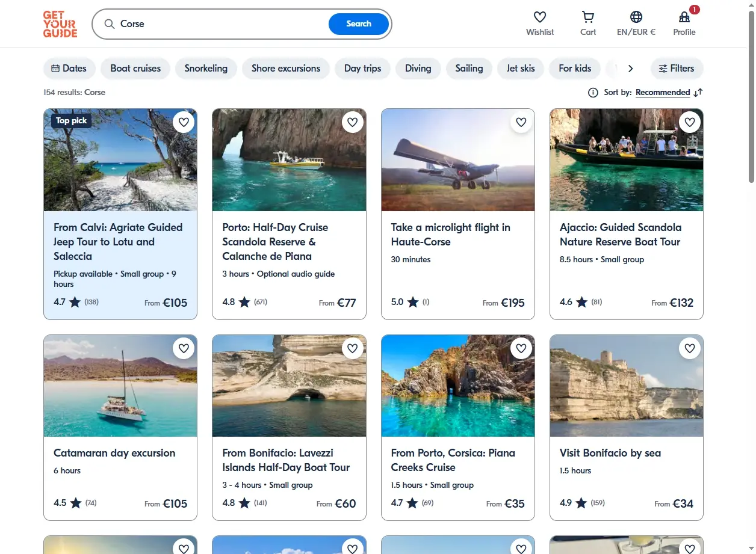The image size is (756, 554).
Task: Open 'Catamaran day excursion' title
Action: (114, 453)
